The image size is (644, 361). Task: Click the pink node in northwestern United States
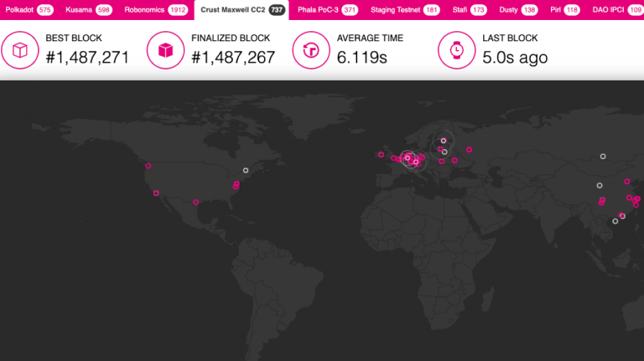tap(148, 166)
